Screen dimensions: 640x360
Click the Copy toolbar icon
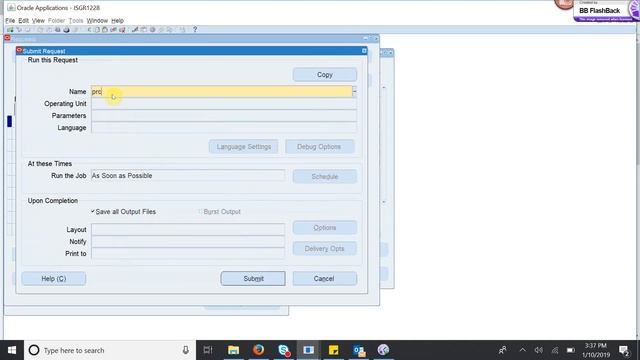tap(97, 30)
